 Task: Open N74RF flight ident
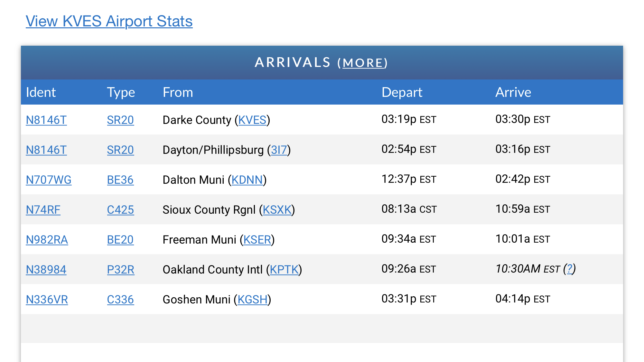click(x=43, y=210)
